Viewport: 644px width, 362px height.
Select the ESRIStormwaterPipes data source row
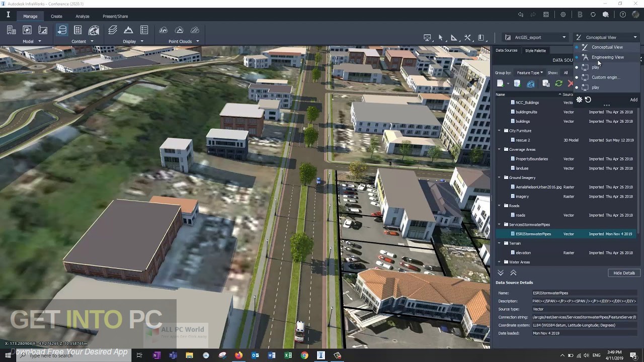pos(566,234)
